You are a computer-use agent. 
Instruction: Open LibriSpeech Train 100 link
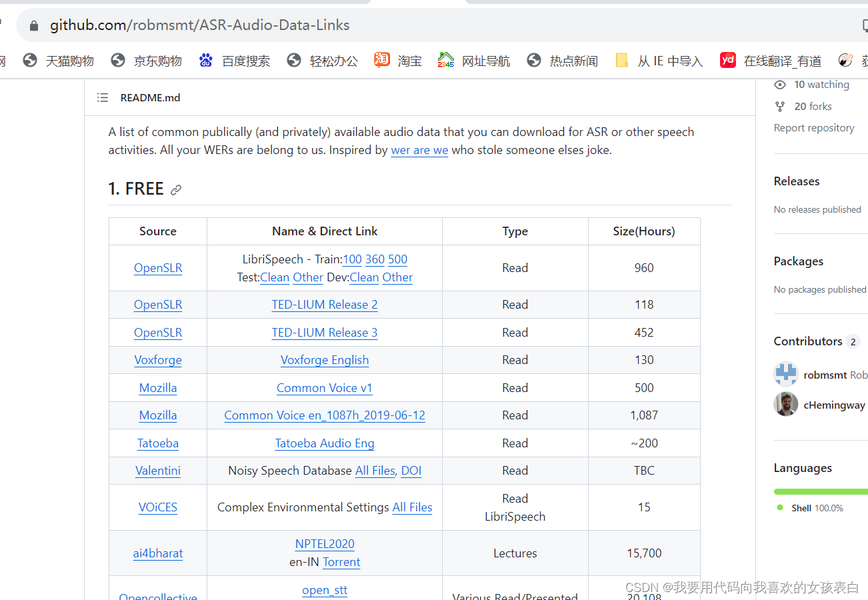click(352, 259)
